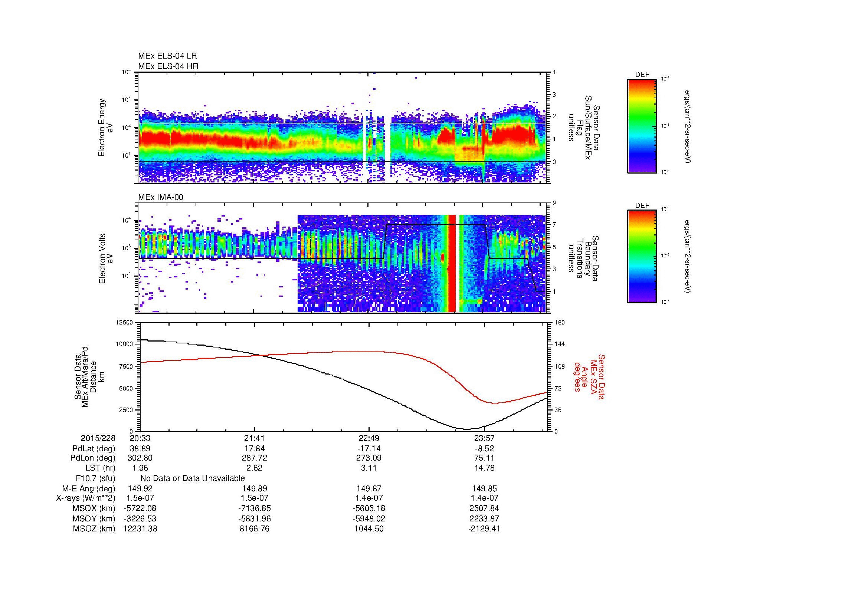Click the 'MSOX (km)' row label
This screenshot has width=868, height=613.
click(x=94, y=508)
